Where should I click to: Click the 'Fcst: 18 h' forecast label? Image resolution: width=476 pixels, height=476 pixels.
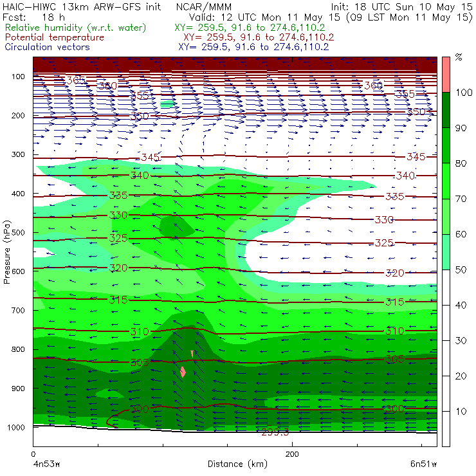coord(33,17)
